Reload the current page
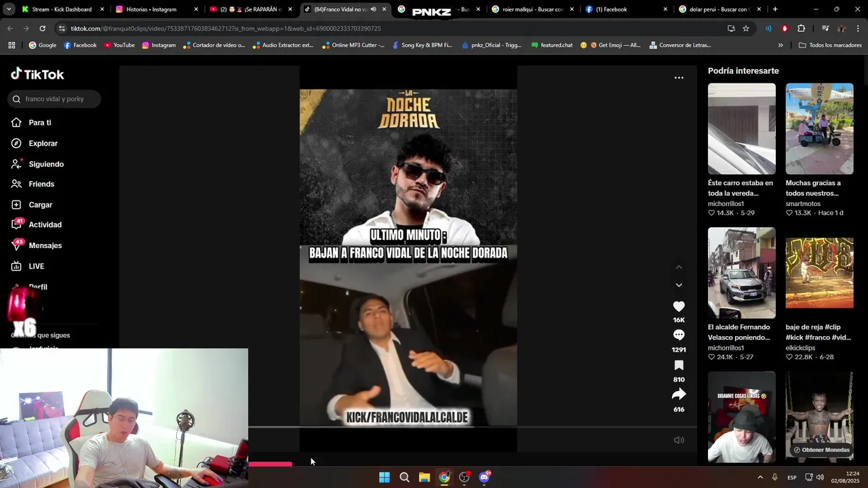The image size is (868, 488). point(42,28)
